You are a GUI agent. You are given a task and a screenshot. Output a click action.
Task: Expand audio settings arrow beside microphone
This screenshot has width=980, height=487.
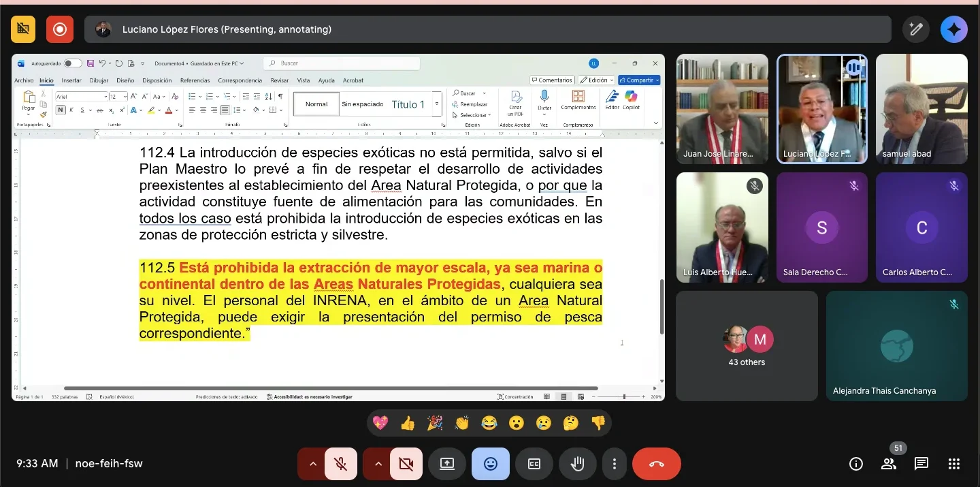[313, 464]
